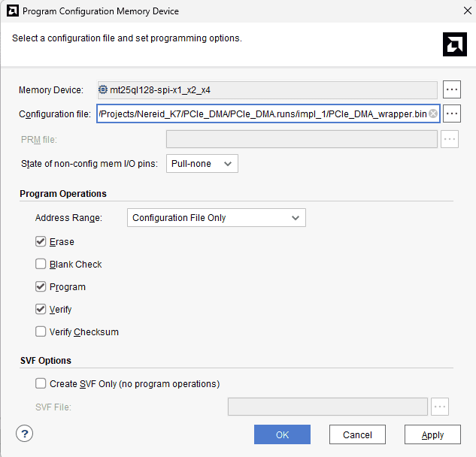Check Create SVF Only option
This screenshot has height=457, width=476.
coord(41,384)
